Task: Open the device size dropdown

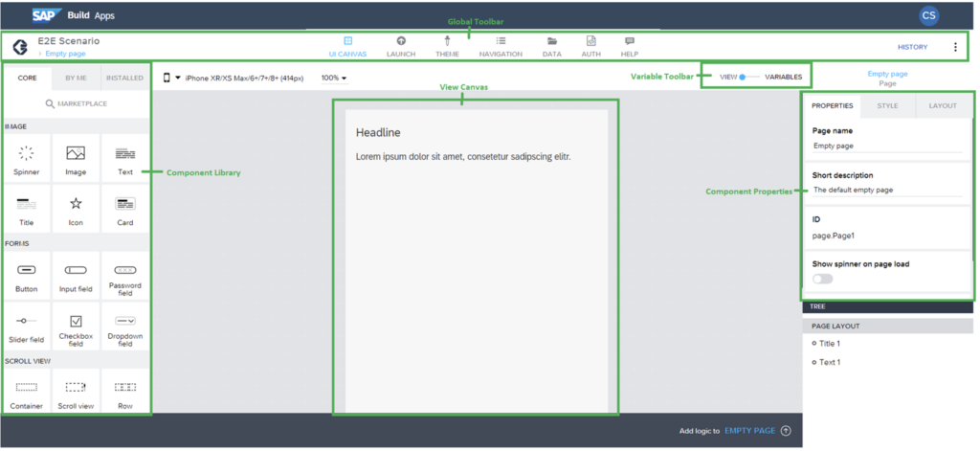Action: [x=177, y=78]
